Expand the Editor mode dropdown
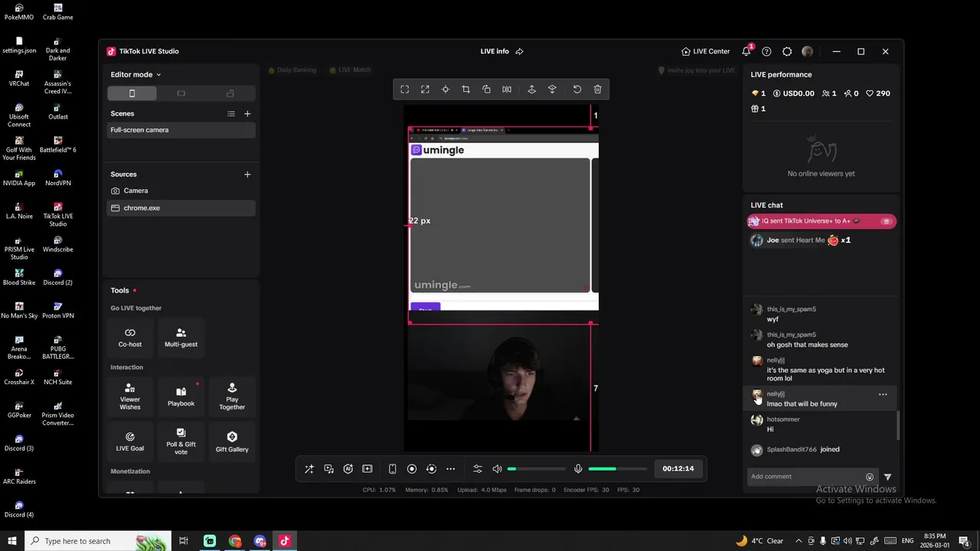The height and width of the screenshot is (551, 980). pyautogui.click(x=136, y=74)
